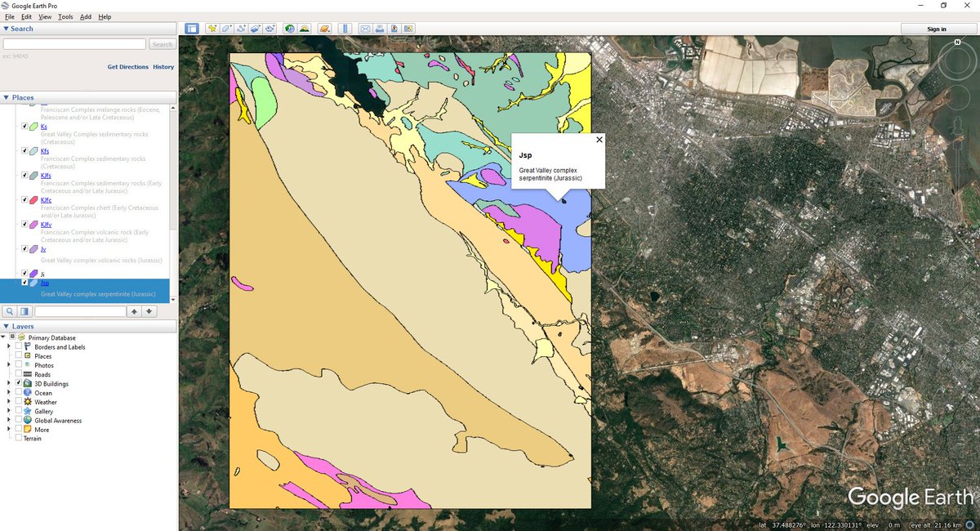980x531 pixels.
Task: Open the Tools menu
Action: 65,16
